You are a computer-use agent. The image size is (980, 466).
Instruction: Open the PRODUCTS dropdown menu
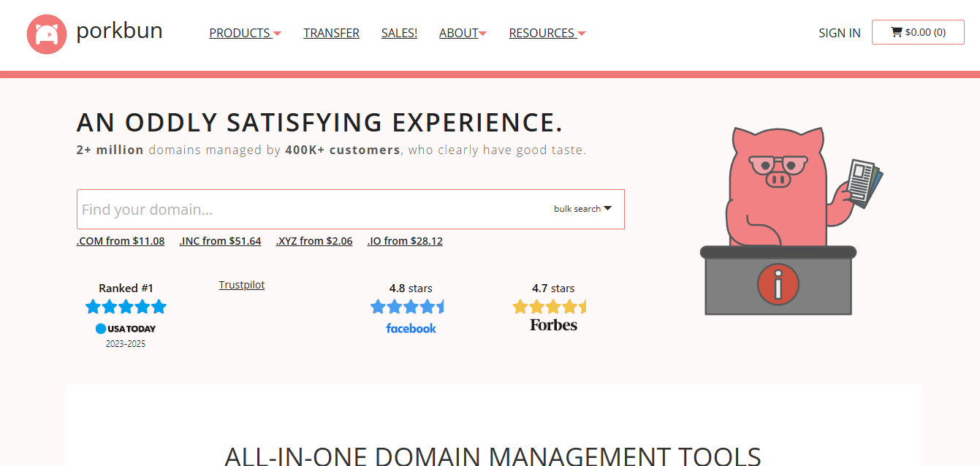246,33
